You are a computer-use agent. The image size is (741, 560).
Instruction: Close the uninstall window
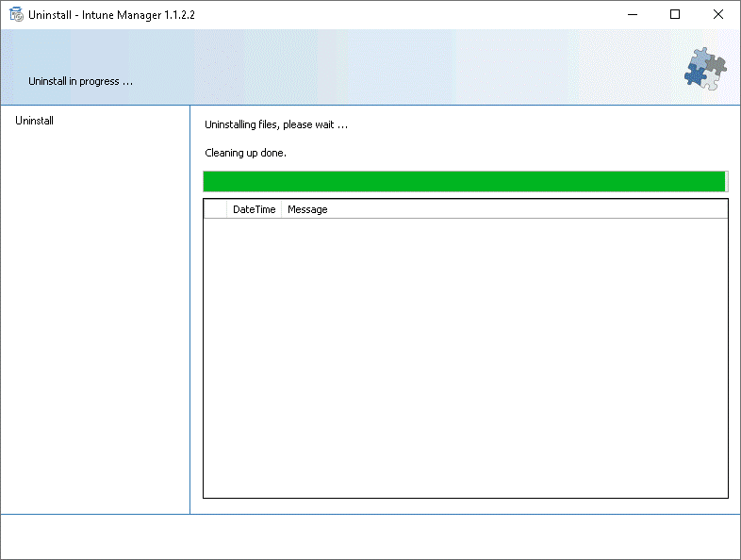point(717,15)
